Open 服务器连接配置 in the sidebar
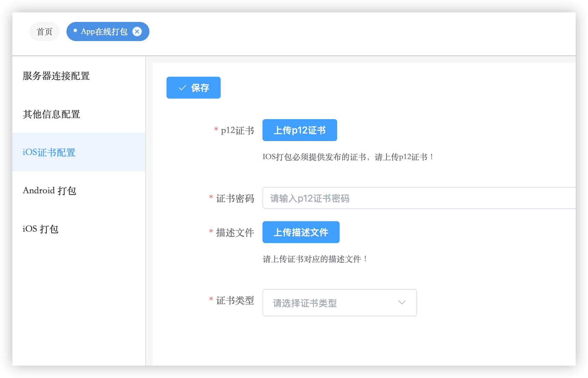Screen dimensions: 588x378 click(56, 76)
